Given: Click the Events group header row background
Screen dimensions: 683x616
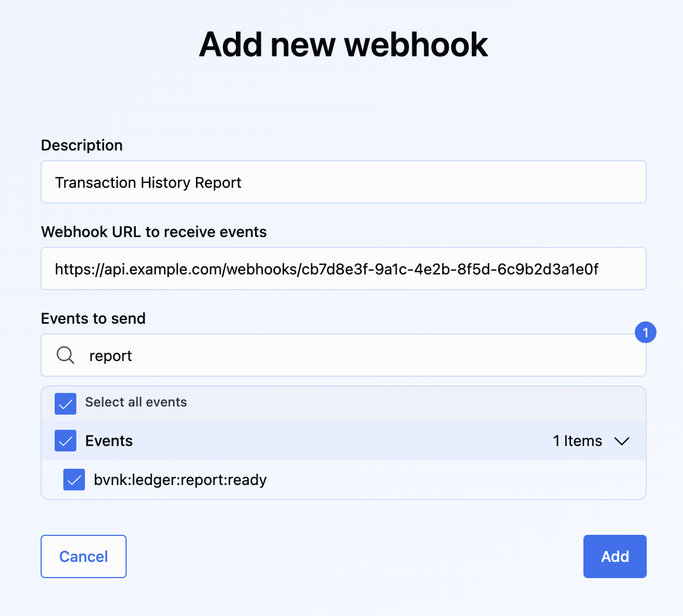Looking at the screenshot, I should (336, 441).
